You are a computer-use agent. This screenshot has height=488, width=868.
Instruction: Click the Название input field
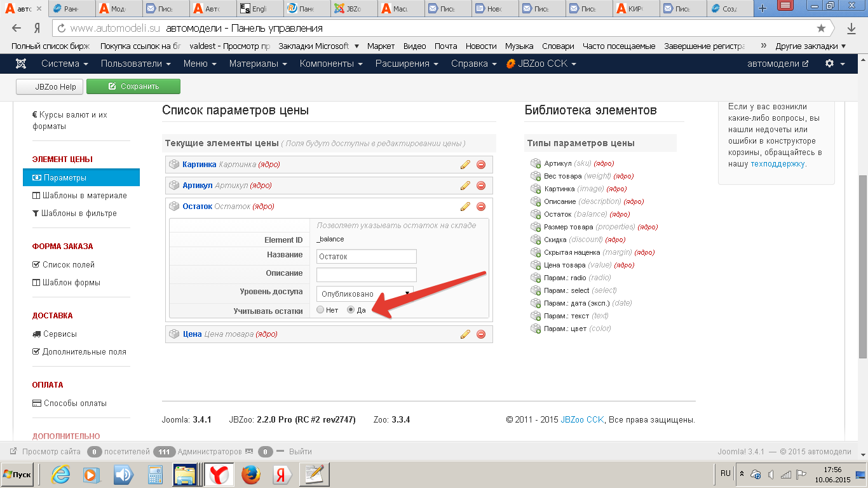[366, 257]
